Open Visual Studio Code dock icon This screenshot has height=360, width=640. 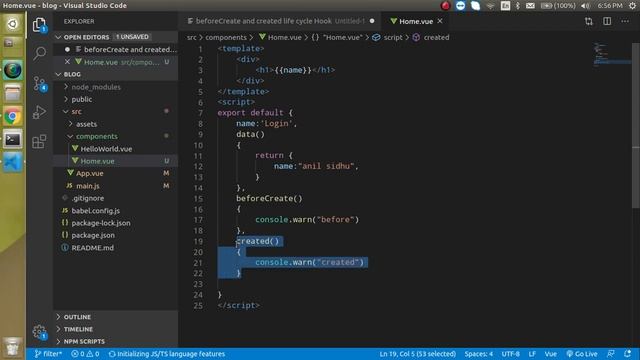13,162
